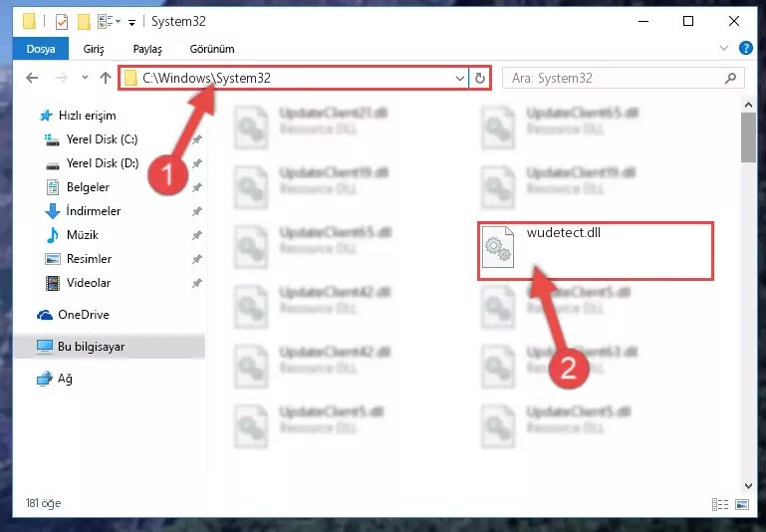The image size is (766, 532).
Task: Open recent locations dropdown arrow
Action: (85, 77)
